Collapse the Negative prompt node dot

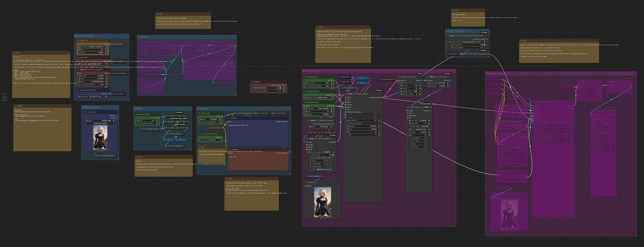click(230, 149)
